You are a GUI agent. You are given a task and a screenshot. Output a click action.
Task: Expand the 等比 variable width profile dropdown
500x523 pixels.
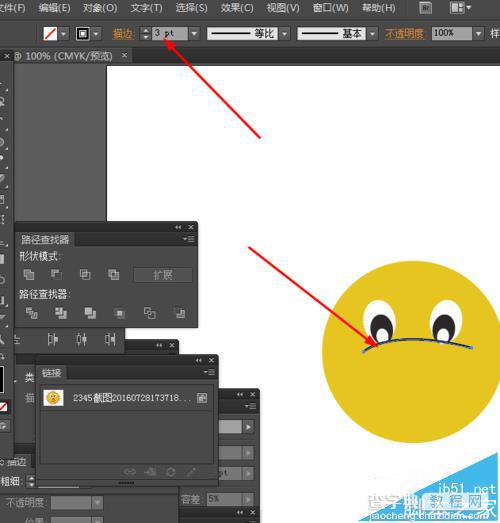[x=285, y=33]
